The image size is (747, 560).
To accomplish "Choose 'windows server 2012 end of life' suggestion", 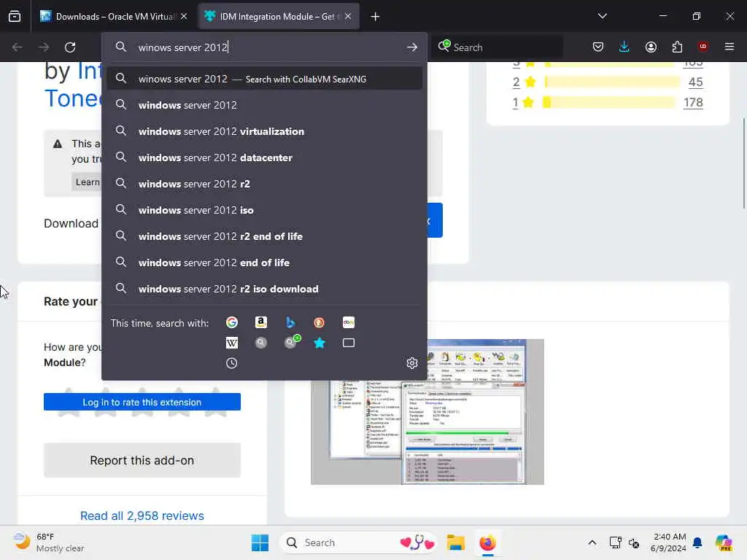I will pyautogui.click(x=264, y=262).
